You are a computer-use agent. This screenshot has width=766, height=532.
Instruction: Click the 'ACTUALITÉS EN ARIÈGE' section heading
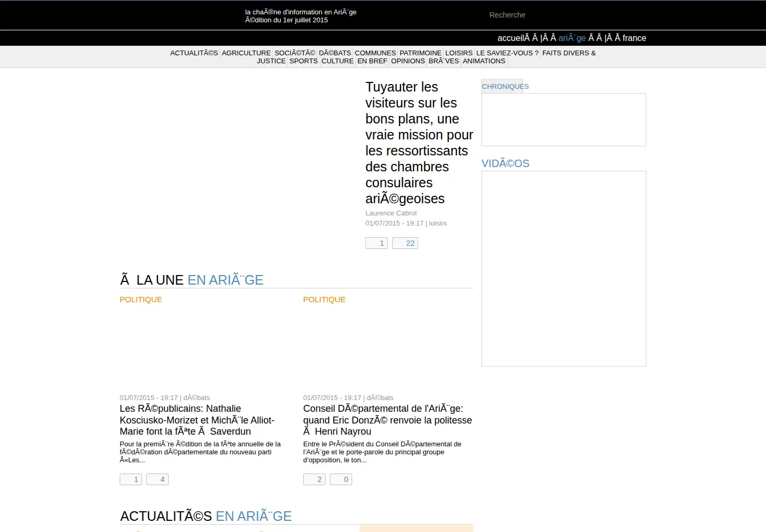(206, 516)
